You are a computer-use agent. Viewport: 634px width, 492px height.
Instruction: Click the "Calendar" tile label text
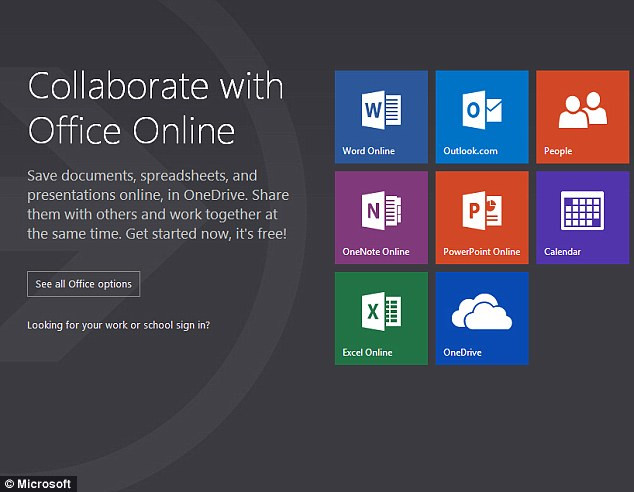562,252
